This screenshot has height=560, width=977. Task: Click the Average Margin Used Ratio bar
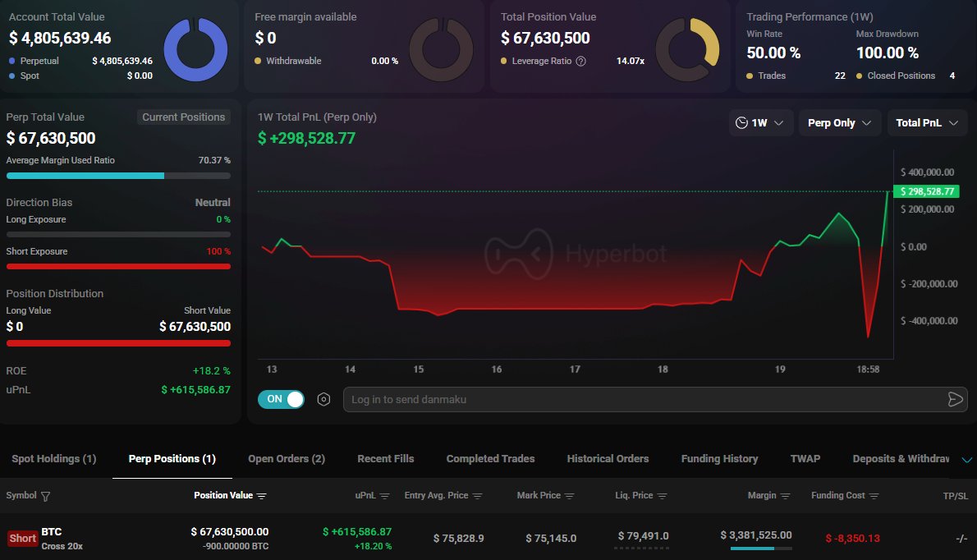click(x=118, y=176)
